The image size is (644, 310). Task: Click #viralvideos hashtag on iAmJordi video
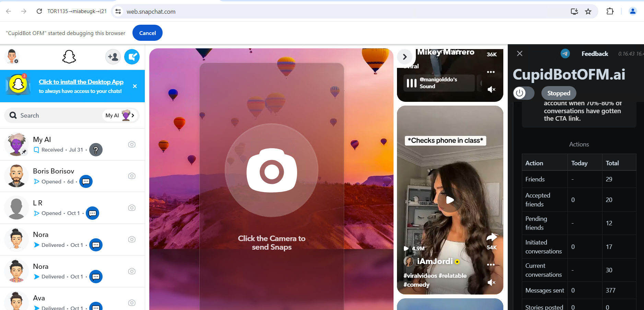point(420,276)
